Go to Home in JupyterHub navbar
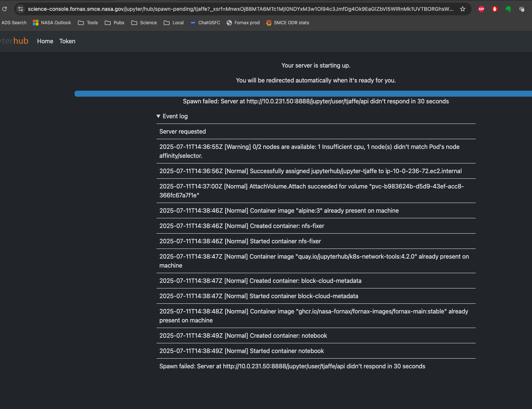This screenshot has width=532, height=409. pos(45,41)
